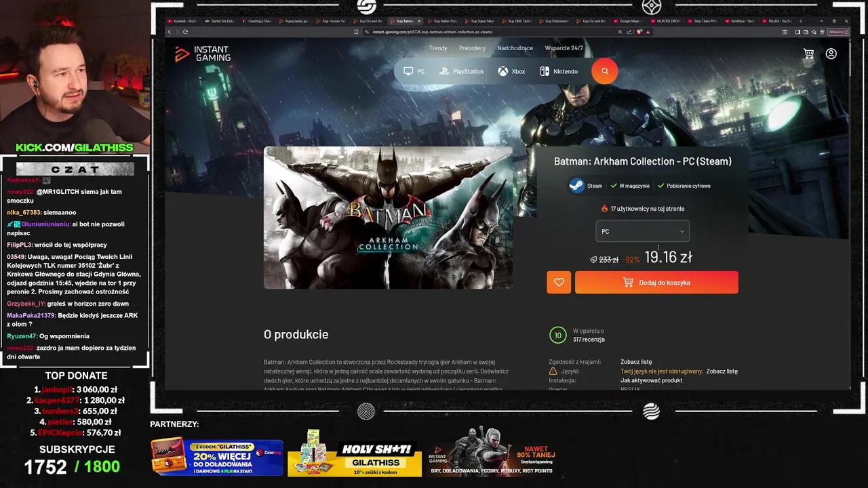Switch to the Kup Humanz Fall tab
868x488 pixels.
click(331, 21)
